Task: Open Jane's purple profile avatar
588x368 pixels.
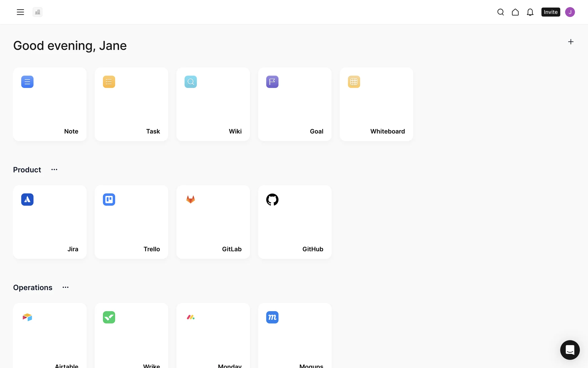Action: 570,12
